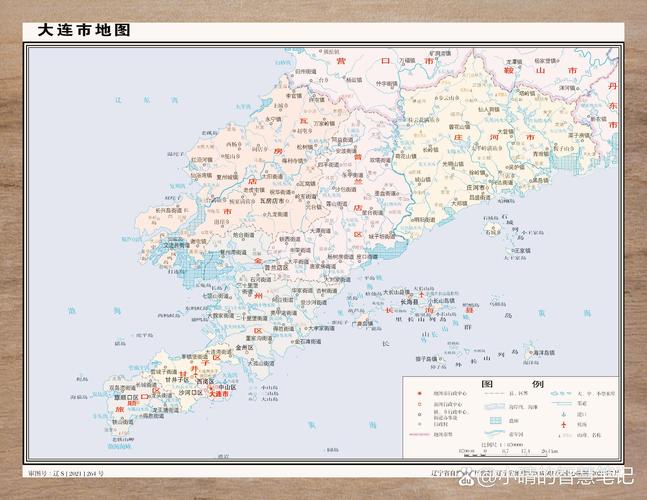Click the 光明山镇 label

[453, 164]
